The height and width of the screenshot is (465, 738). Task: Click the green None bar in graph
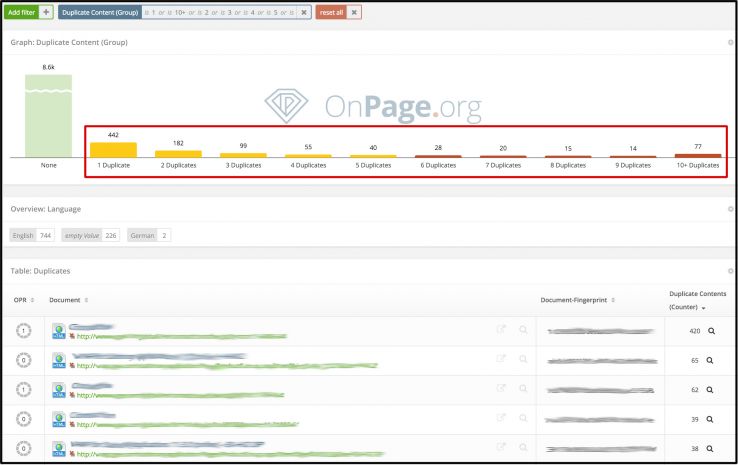tap(48, 115)
